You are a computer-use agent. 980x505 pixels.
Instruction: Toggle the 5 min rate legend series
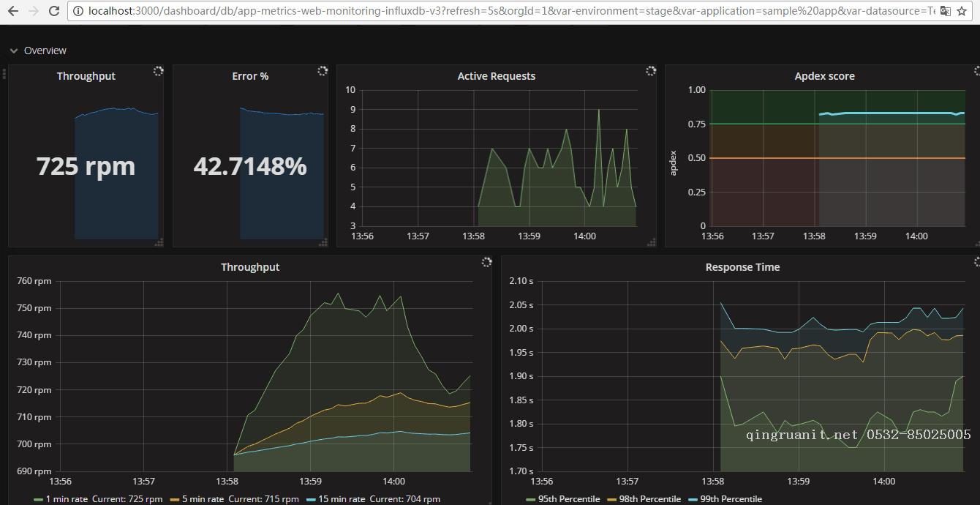[203, 499]
